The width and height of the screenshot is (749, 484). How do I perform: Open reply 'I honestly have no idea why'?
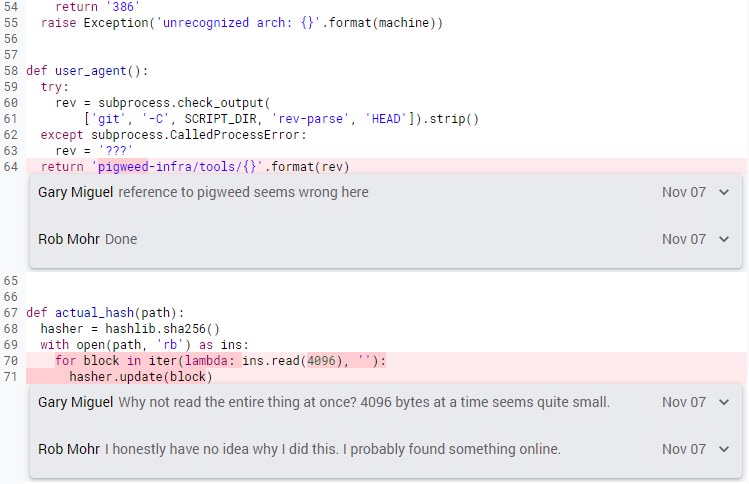[x=332, y=449]
